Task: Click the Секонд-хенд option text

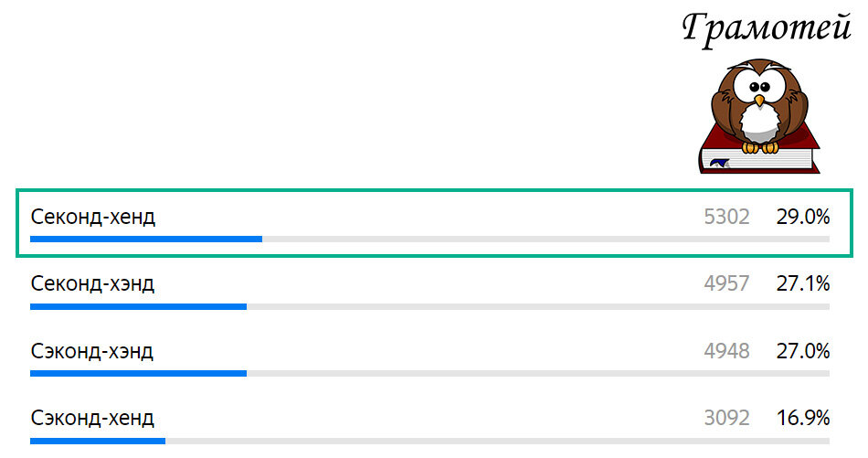Action: pyautogui.click(x=93, y=217)
